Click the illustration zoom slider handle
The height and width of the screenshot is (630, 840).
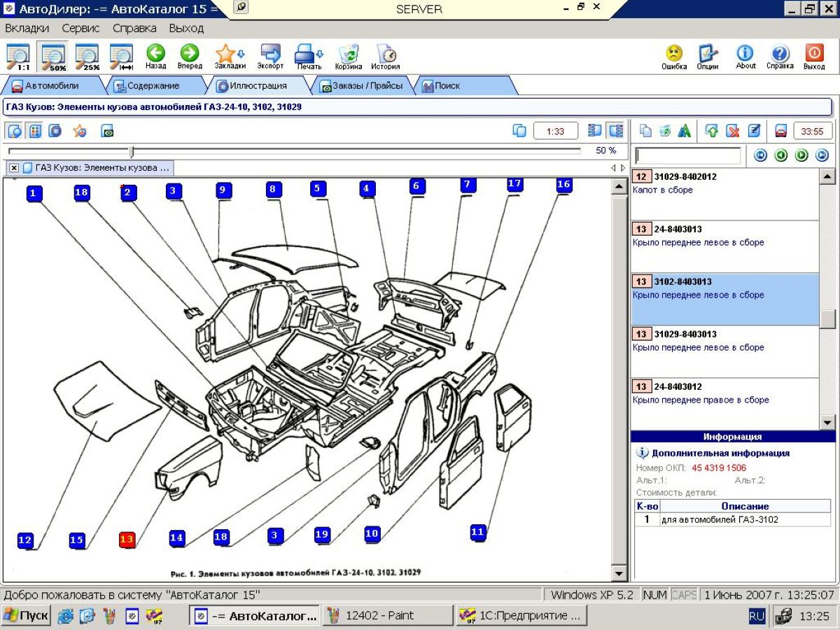tap(132, 151)
